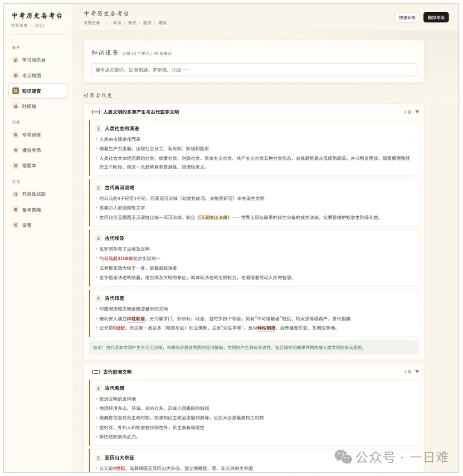Click the 三册 13 个单元 / 49 条要点 summary text

(x=146, y=53)
